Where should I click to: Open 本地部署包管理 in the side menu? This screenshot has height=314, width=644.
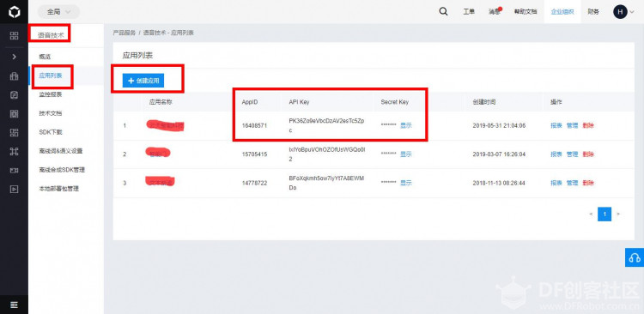point(58,189)
